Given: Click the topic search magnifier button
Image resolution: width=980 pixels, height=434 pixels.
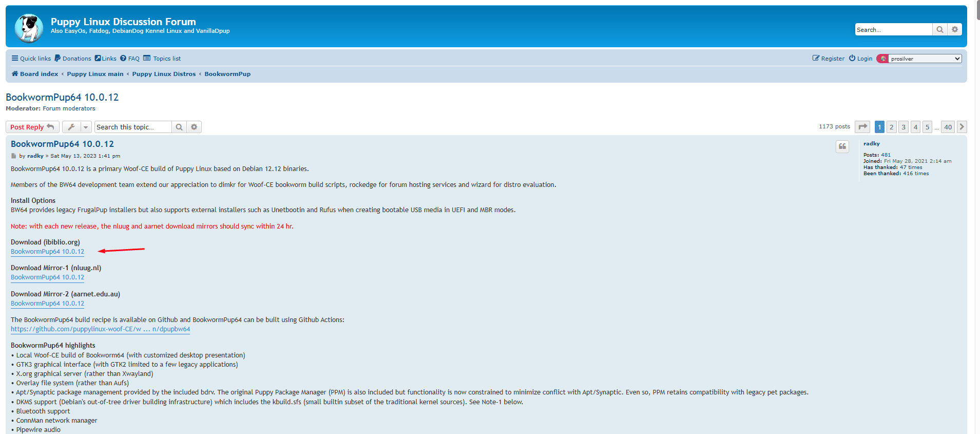Looking at the screenshot, I should [179, 127].
